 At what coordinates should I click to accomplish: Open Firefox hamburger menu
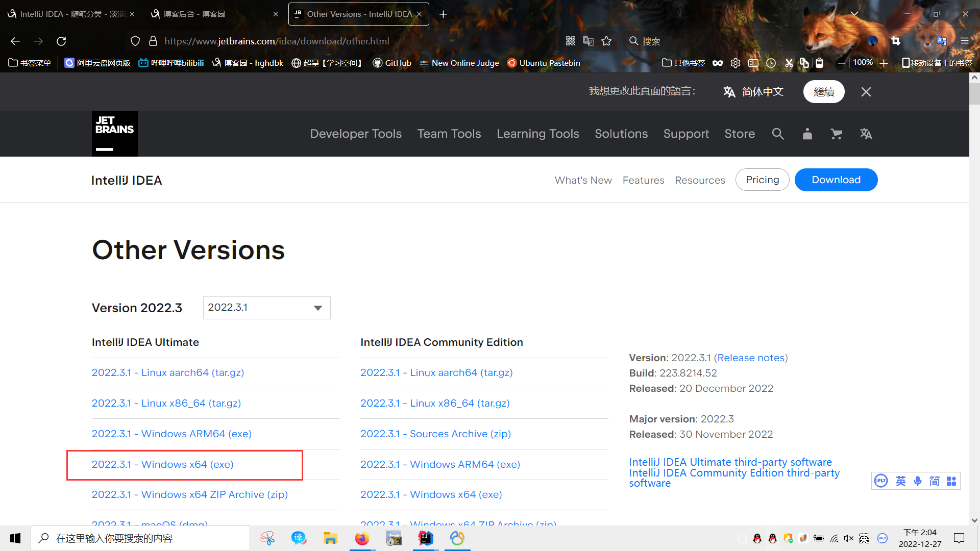[964, 41]
